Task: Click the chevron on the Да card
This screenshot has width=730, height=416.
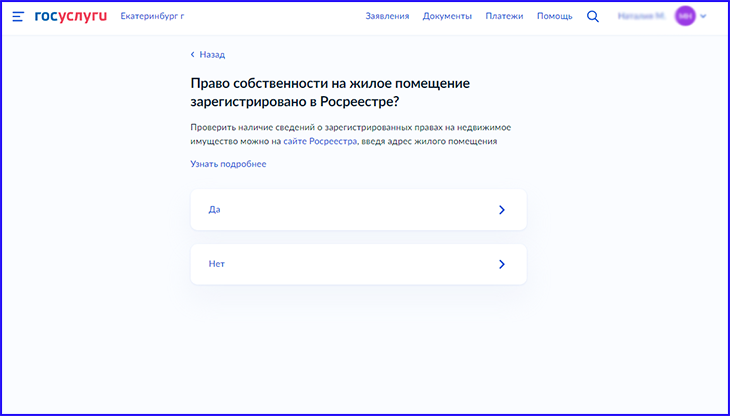Action: click(x=501, y=210)
